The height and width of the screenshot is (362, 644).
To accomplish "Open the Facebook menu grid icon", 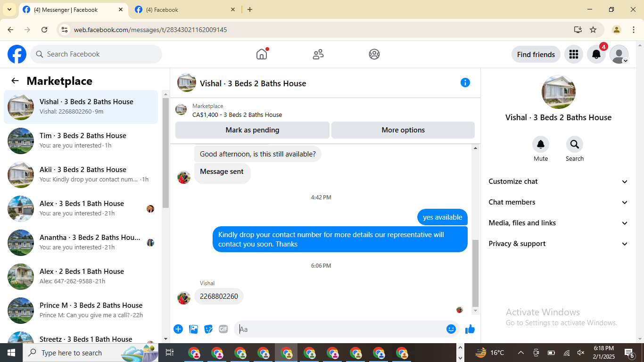I will [x=574, y=54].
